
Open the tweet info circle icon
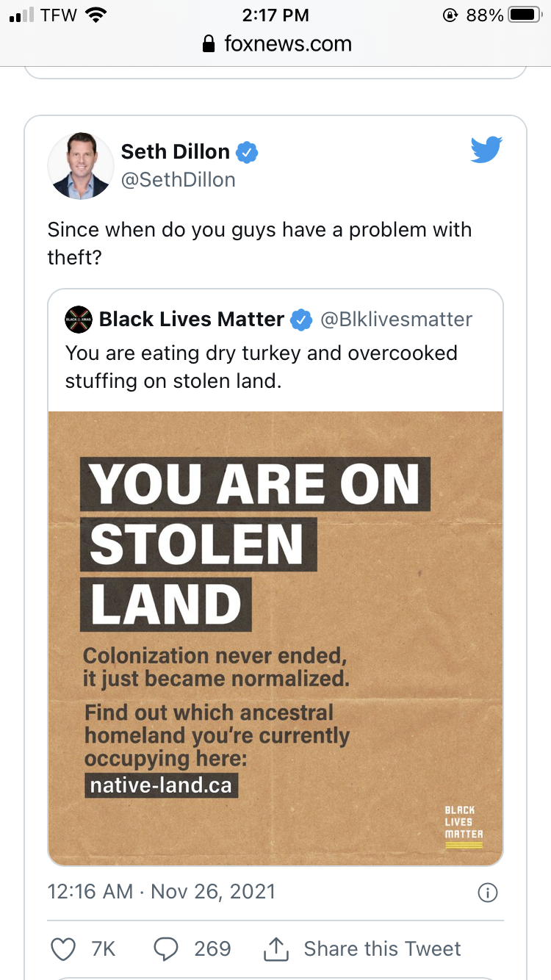[x=488, y=893]
